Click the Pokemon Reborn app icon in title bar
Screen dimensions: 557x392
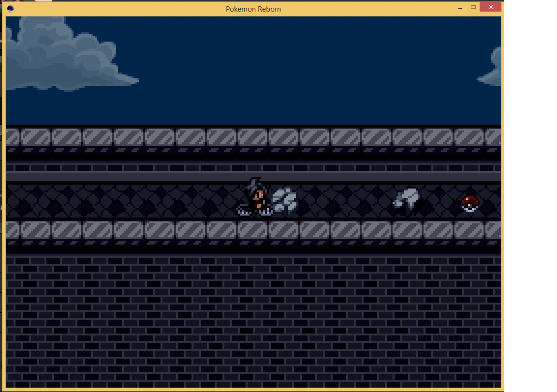(10, 9)
